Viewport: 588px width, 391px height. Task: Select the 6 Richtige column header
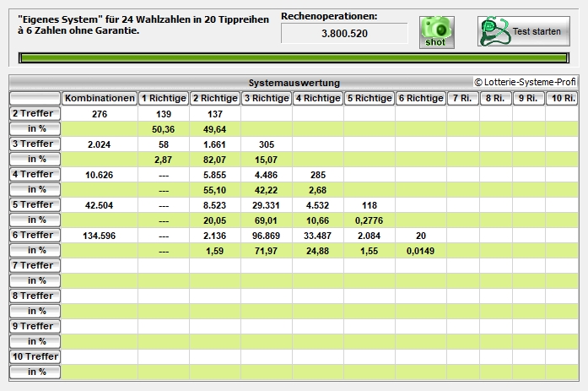(421, 98)
